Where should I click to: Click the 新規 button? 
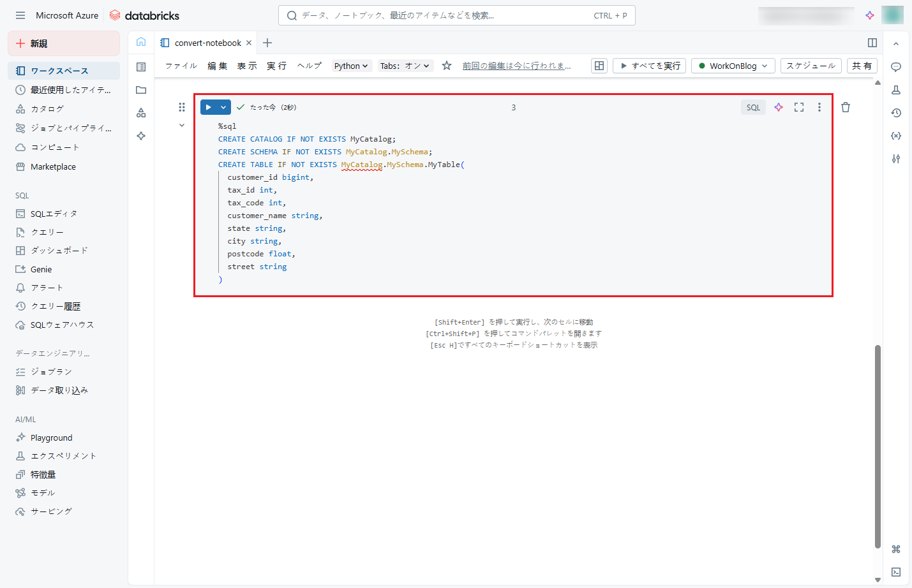point(64,43)
